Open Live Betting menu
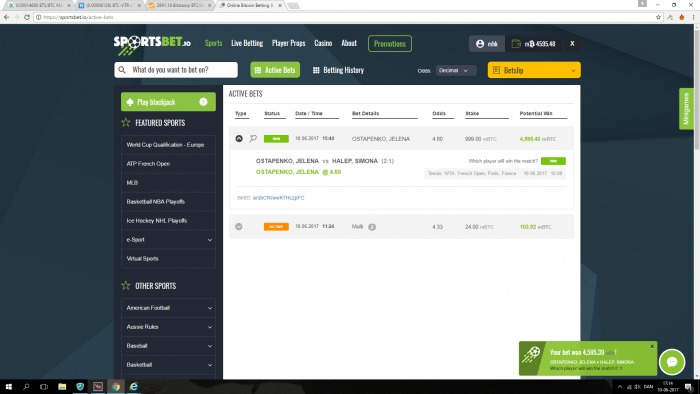This screenshot has height=394, width=700. click(x=247, y=43)
